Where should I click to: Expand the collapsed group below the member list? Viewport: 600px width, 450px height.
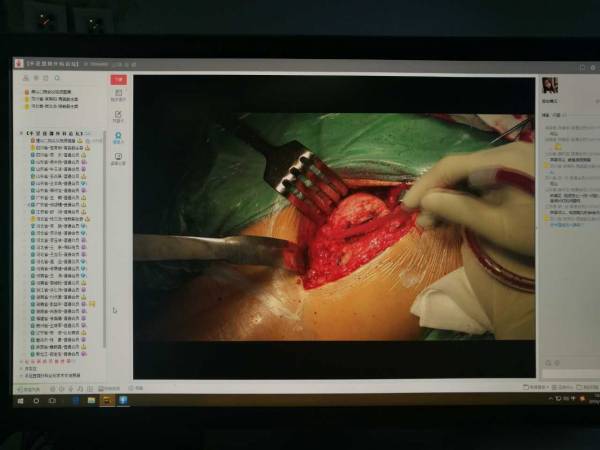(21, 367)
